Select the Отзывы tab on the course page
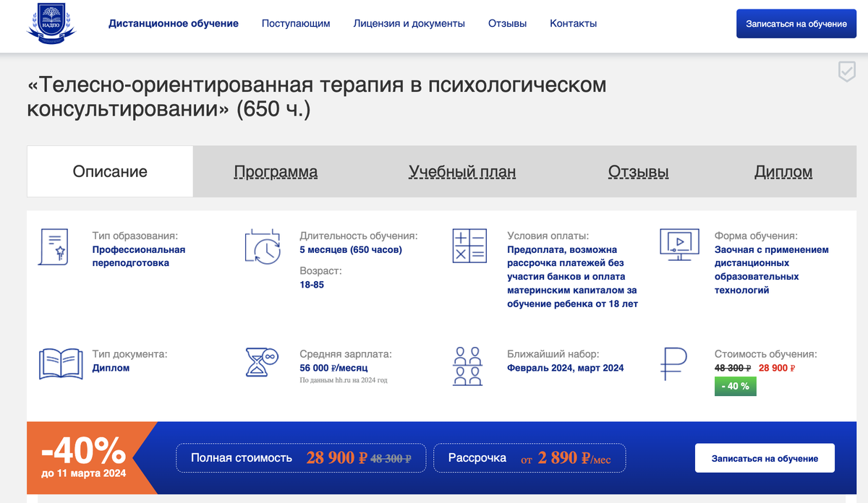Viewport: 868px width, 503px height. point(638,172)
